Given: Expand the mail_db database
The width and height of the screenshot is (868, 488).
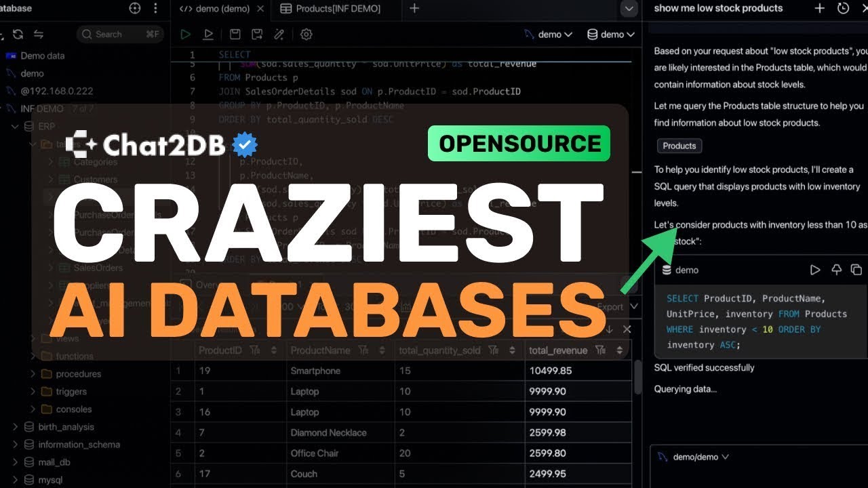Looking at the screenshot, I should click(15, 462).
